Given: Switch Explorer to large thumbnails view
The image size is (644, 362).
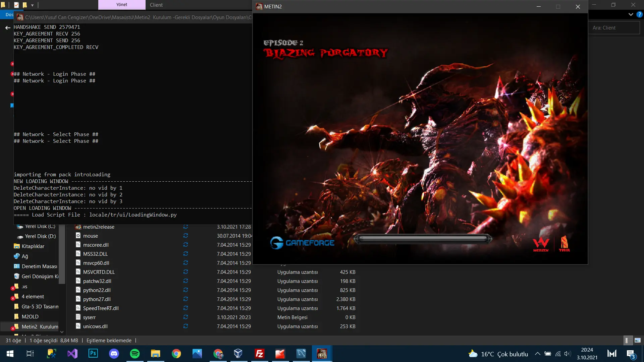Looking at the screenshot, I should (638, 340).
